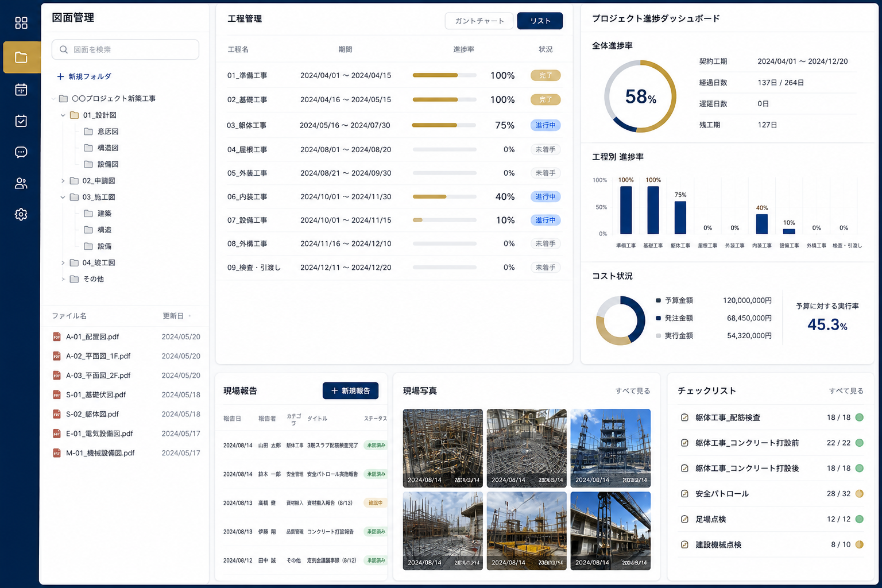Screen dimensions: 882x588
Task: Open 躯体工事_コンクリート打設前 checklist
Action: [770, 443]
